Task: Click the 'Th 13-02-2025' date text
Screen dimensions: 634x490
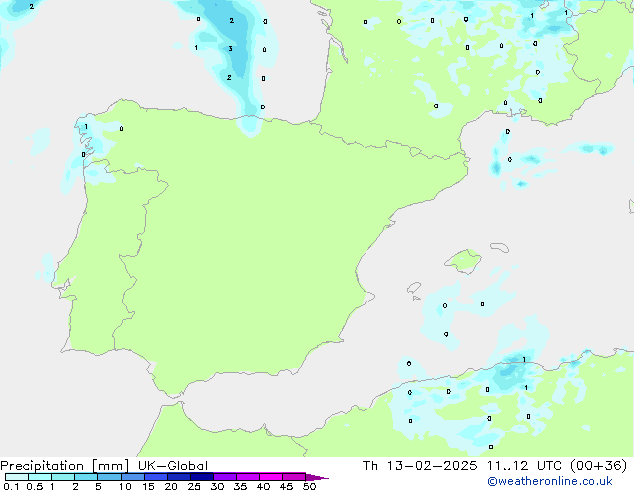Action: (x=420, y=466)
